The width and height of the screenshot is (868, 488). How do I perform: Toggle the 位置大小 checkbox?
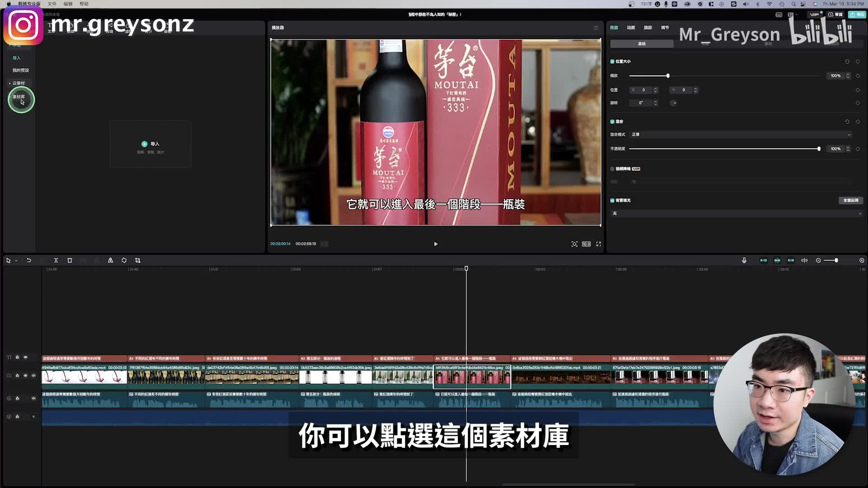[x=612, y=61]
